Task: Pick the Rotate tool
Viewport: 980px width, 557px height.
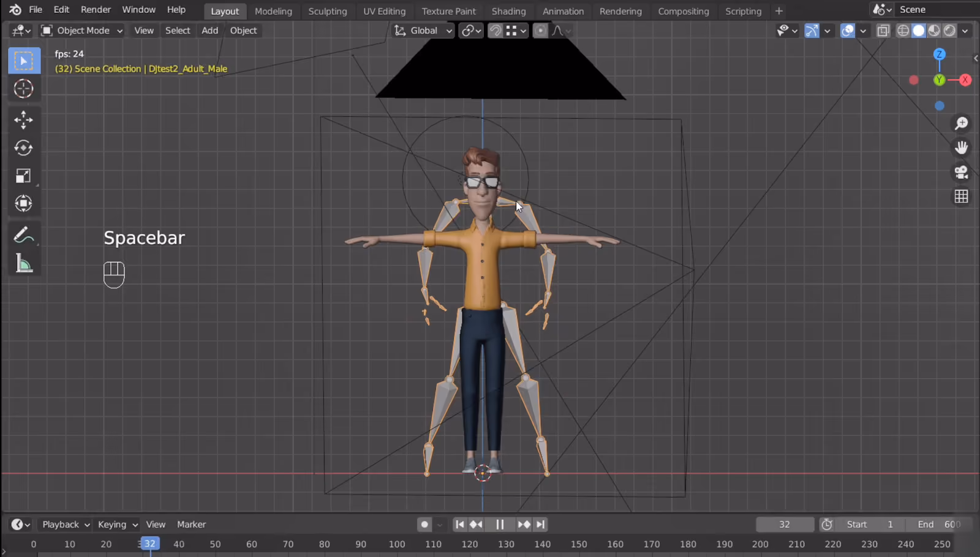Action: coord(24,148)
